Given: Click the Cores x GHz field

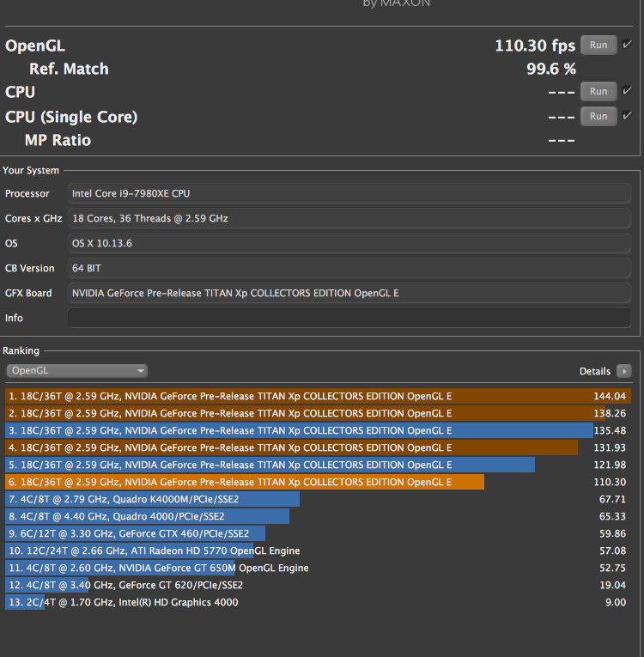Looking at the screenshot, I should pos(349,218).
